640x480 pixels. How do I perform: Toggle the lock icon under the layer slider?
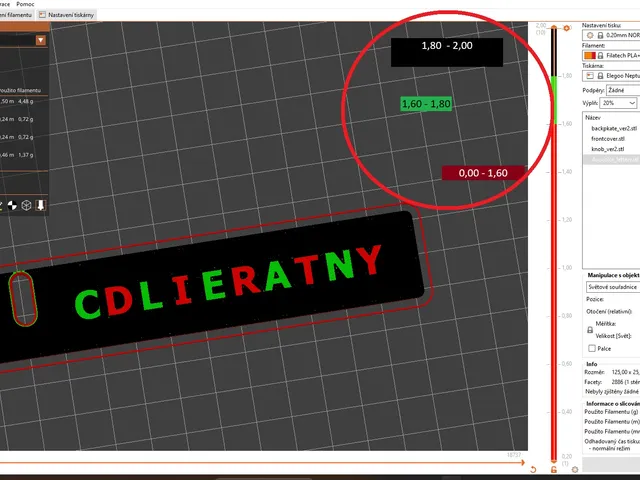tap(554, 470)
